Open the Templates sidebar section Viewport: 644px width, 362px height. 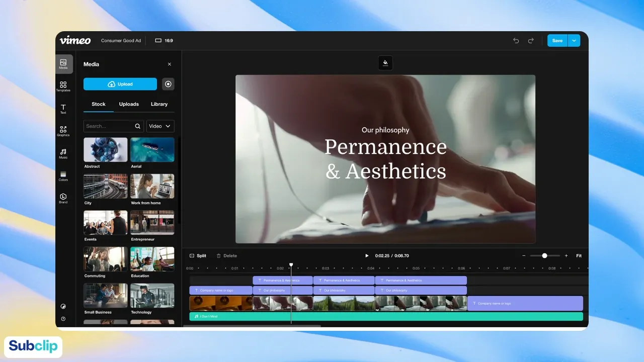(x=63, y=86)
